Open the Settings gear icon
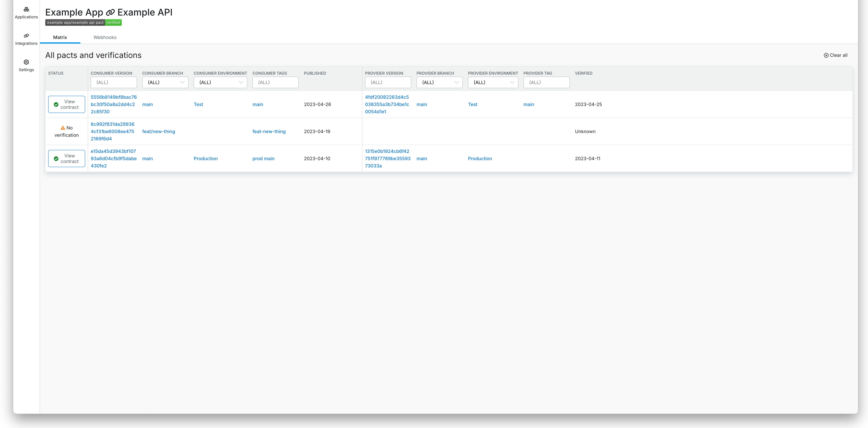This screenshot has height=428, width=868. tap(26, 62)
